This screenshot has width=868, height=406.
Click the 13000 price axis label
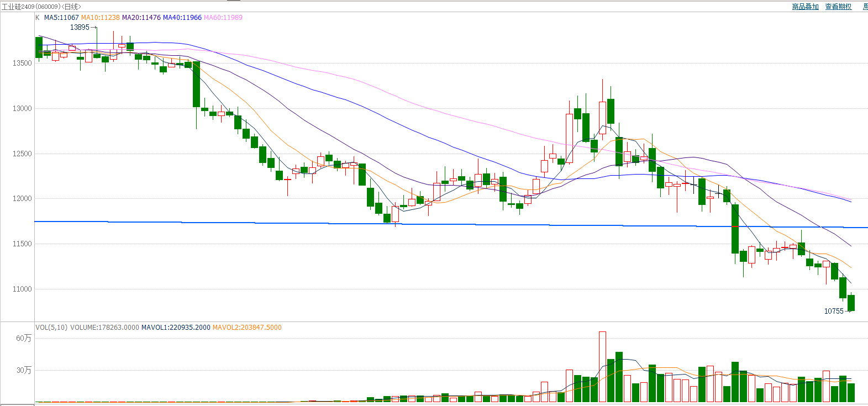pyautogui.click(x=23, y=108)
